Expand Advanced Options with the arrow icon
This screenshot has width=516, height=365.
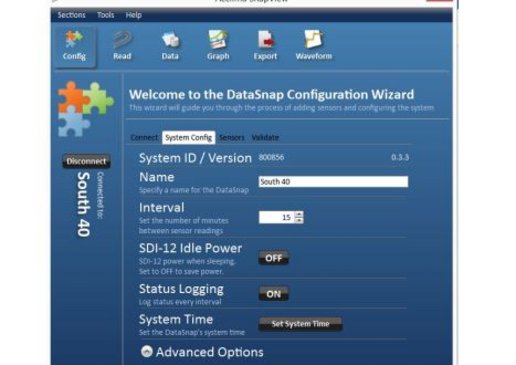pyautogui.click(x=147, y=351)
